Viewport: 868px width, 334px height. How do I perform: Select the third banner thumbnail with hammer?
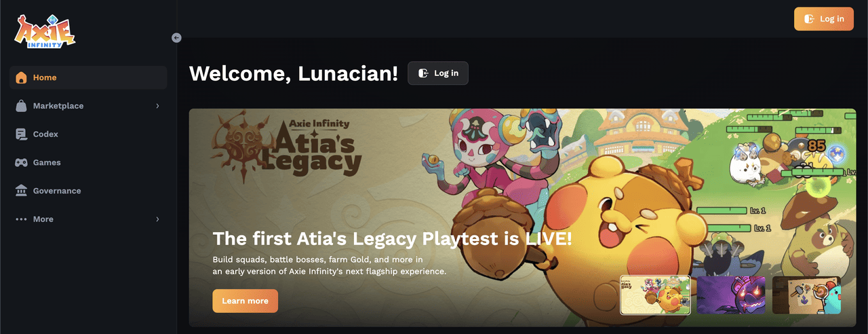click(806, 295)
